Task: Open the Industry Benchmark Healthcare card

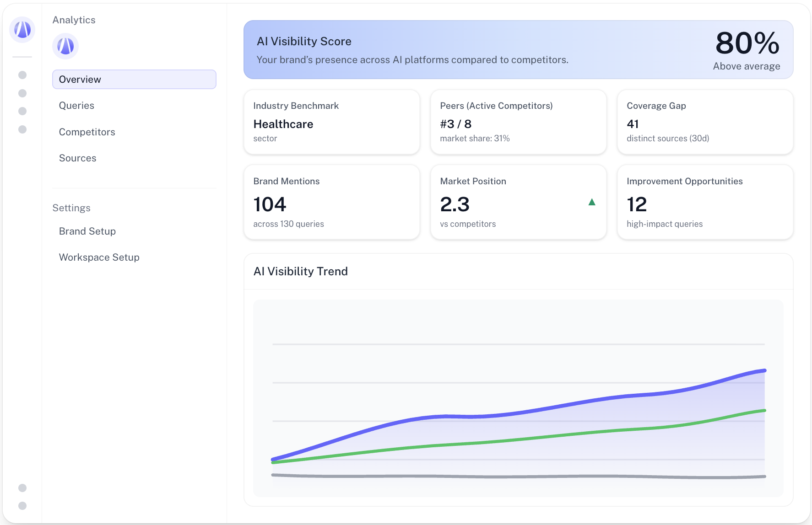Action: (331, 122)
